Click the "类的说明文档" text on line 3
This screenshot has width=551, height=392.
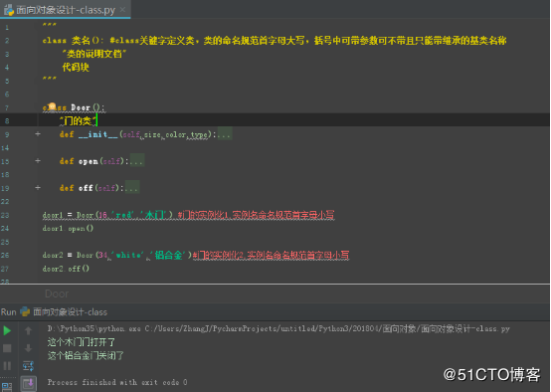click(94, 54)
